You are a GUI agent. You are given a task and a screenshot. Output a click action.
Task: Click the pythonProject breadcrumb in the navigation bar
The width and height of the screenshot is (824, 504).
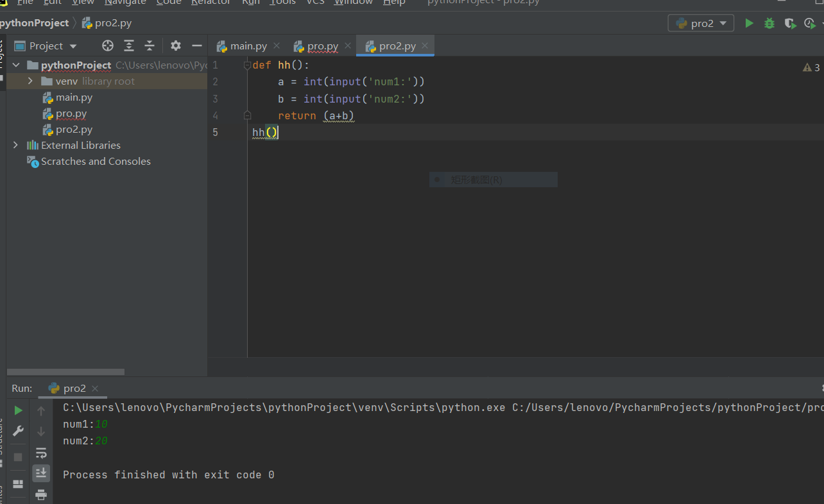click(33, 23)
